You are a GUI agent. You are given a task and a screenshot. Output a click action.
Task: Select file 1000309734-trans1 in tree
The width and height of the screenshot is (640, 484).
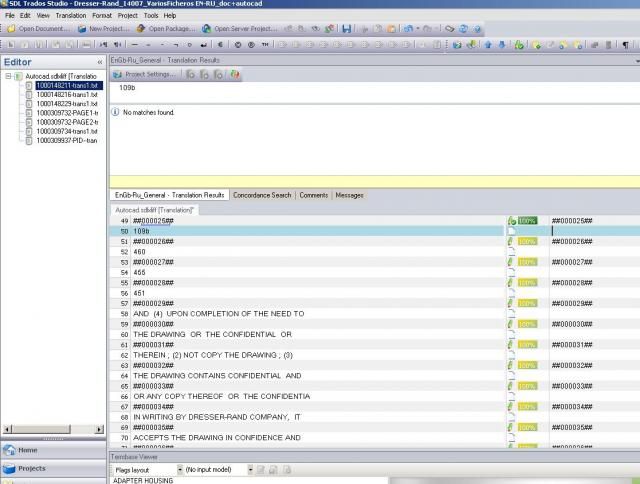[x=67, y=131]
